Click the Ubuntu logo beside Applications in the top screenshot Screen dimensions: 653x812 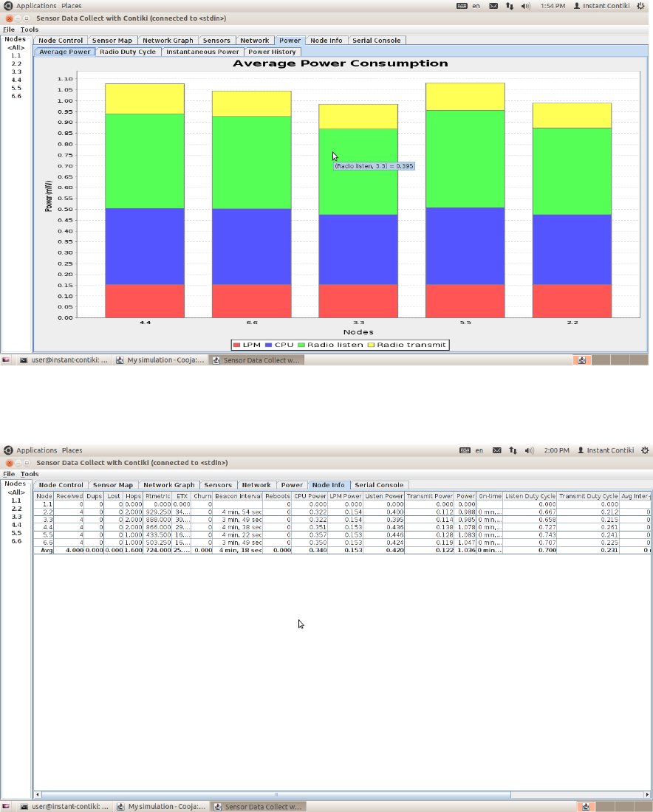pos(8,6)
